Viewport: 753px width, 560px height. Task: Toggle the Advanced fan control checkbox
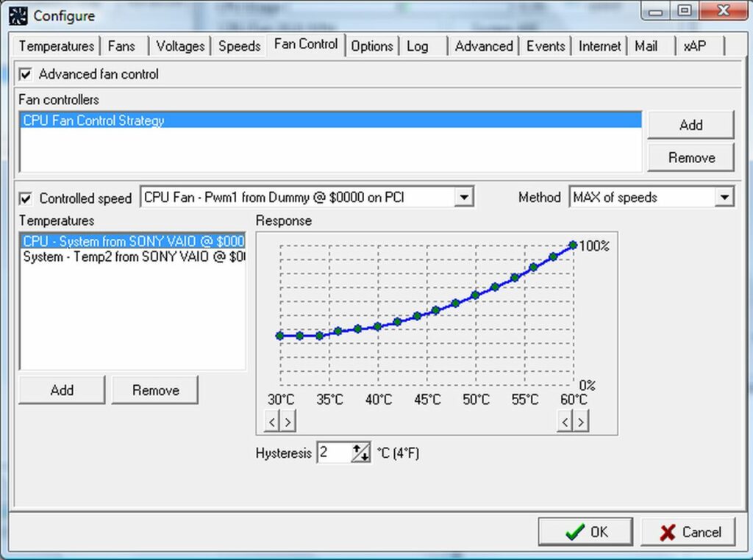click(26, 74)
